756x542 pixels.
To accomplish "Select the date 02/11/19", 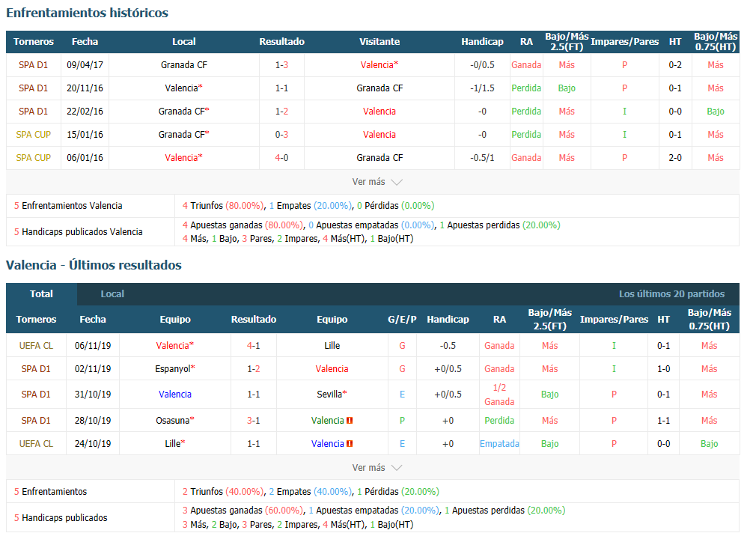I will tap(93, 369).
